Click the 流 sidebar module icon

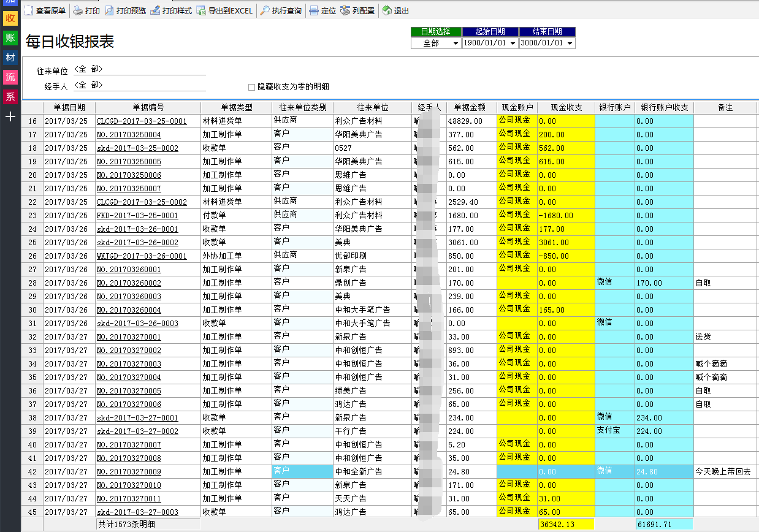coord(10,77)
